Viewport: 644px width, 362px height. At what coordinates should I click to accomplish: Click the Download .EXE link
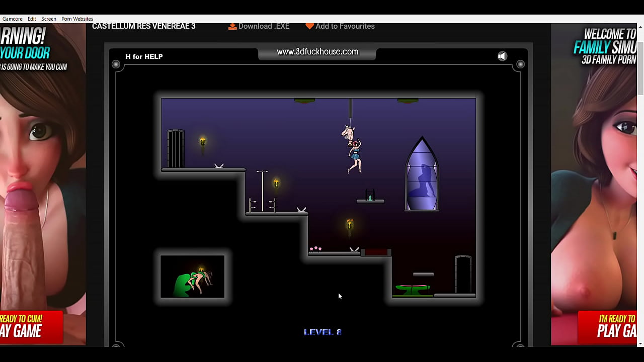tap(264, 26)
